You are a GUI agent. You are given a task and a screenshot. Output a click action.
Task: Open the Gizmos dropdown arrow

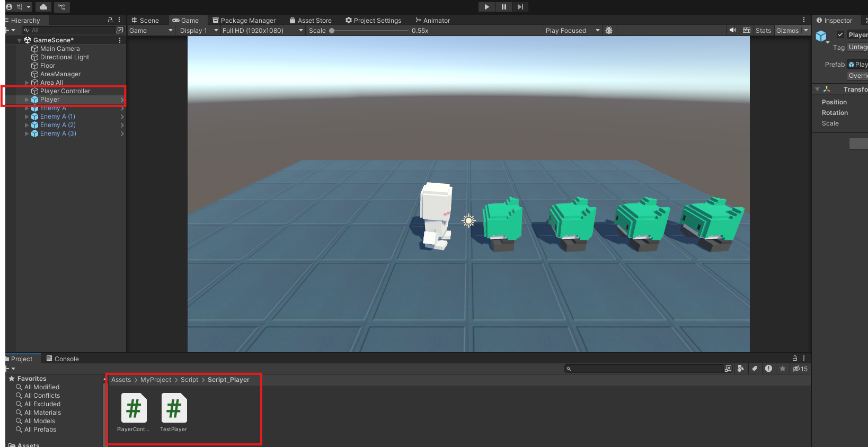click(806, 31)
